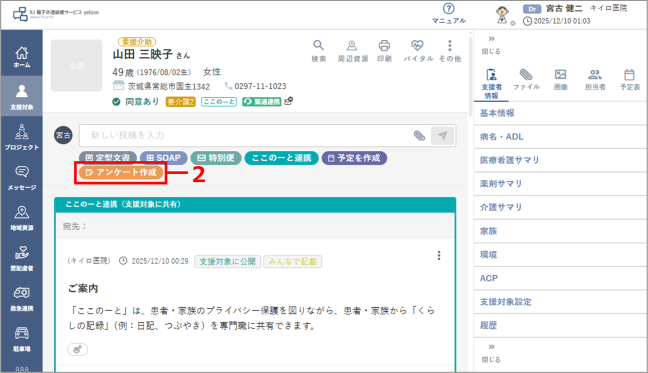Switch to the ファイル tab
Screen dimensions: 648x373
coord(526,80)
